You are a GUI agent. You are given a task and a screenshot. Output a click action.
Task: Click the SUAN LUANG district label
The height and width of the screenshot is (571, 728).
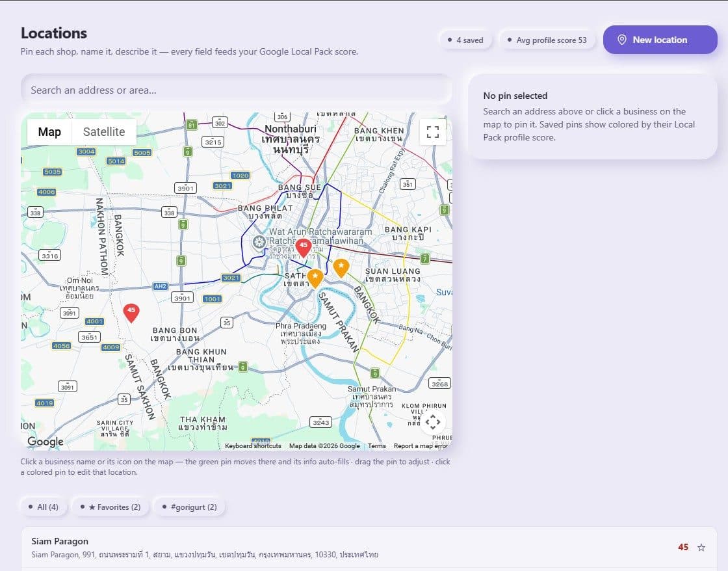393,274
